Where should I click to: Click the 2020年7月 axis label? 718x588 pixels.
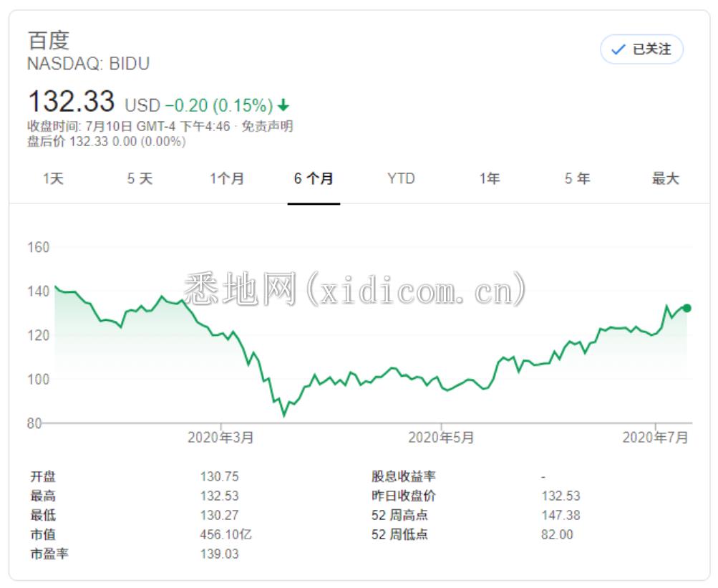click(655, 438)
